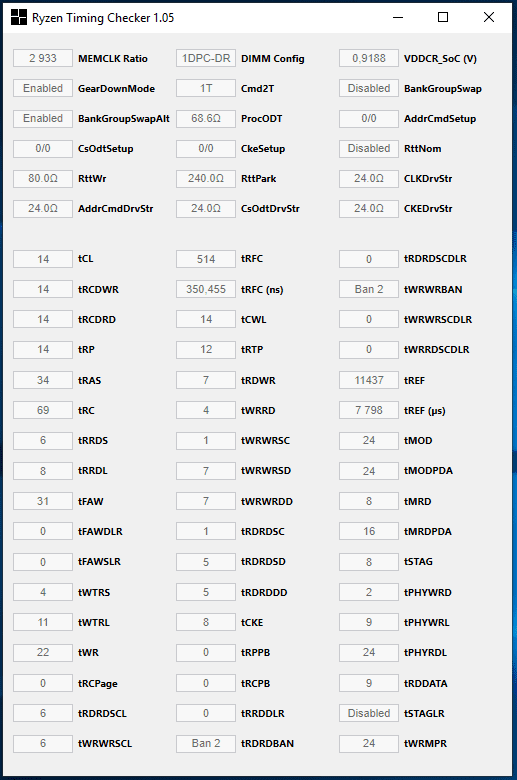Click the tCKE 8 field
Image resolution: width=517 pixels, height=780 pixels.
tap(206, 622)
